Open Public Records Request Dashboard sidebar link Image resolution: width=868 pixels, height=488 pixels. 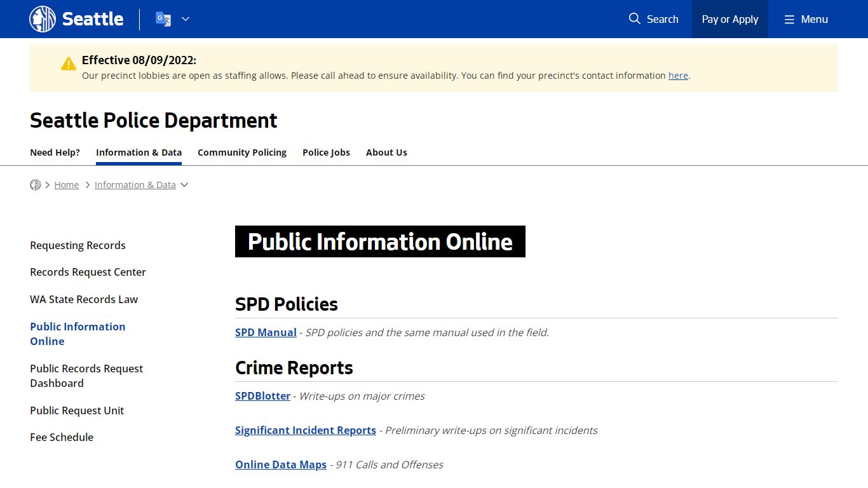click(86, 376)
